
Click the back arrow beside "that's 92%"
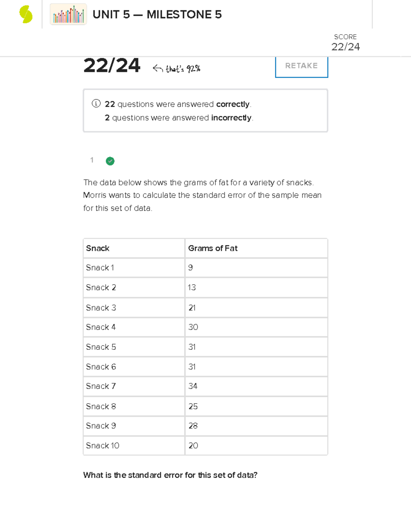[x=158, y=69]
